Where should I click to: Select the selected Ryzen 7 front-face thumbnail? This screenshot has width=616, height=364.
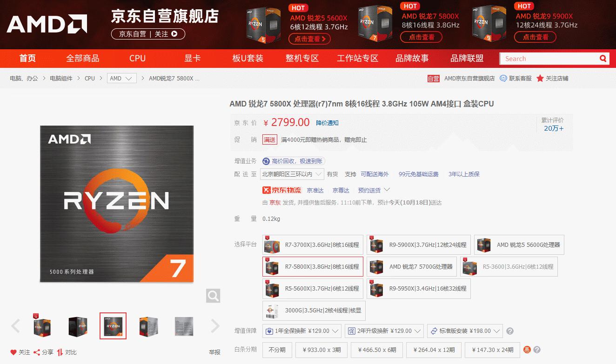(113, 326)
